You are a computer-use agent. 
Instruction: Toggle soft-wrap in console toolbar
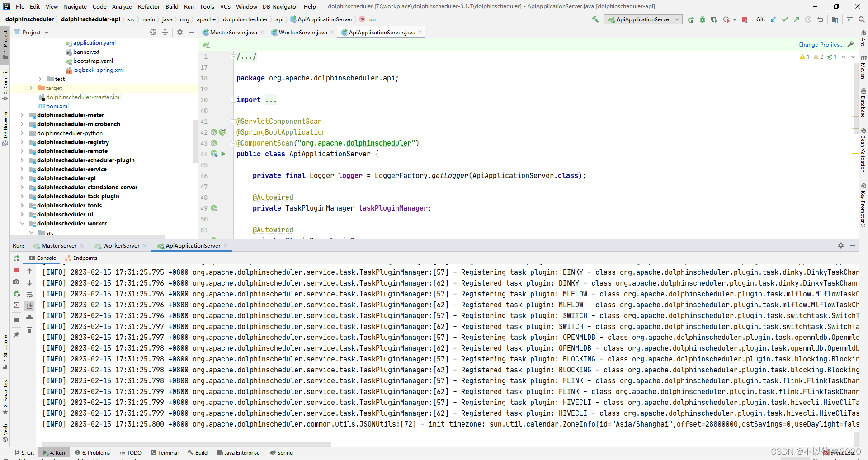click(x=29, y=295)
